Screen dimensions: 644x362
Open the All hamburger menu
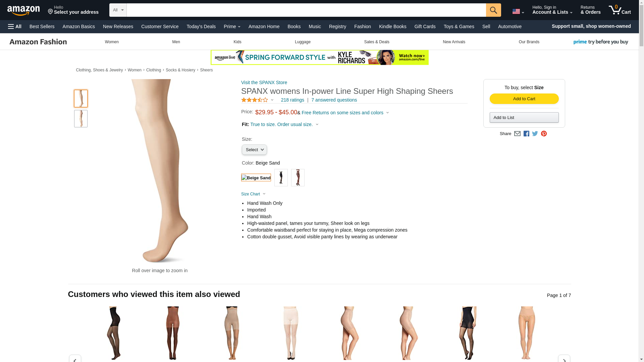click(x=15, y=26)
